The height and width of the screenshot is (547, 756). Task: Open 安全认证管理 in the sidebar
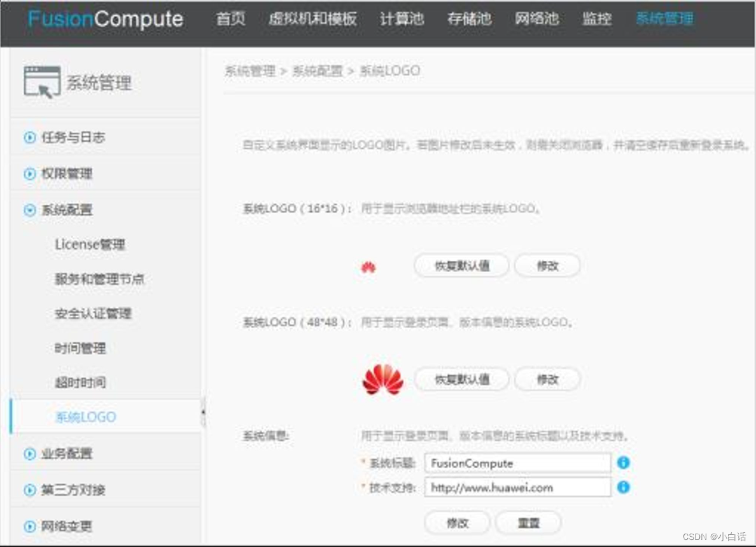[93, 314]
